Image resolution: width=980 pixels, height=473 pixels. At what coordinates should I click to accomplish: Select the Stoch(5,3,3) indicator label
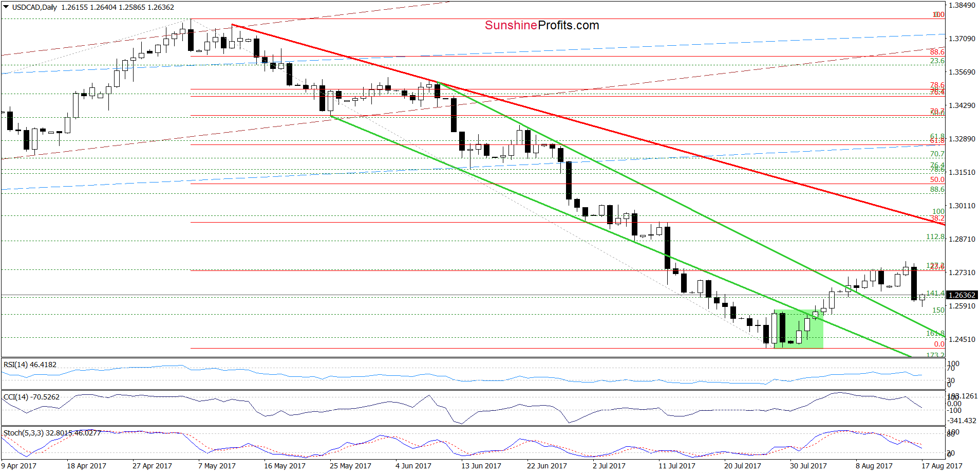(x=52, y=433)
